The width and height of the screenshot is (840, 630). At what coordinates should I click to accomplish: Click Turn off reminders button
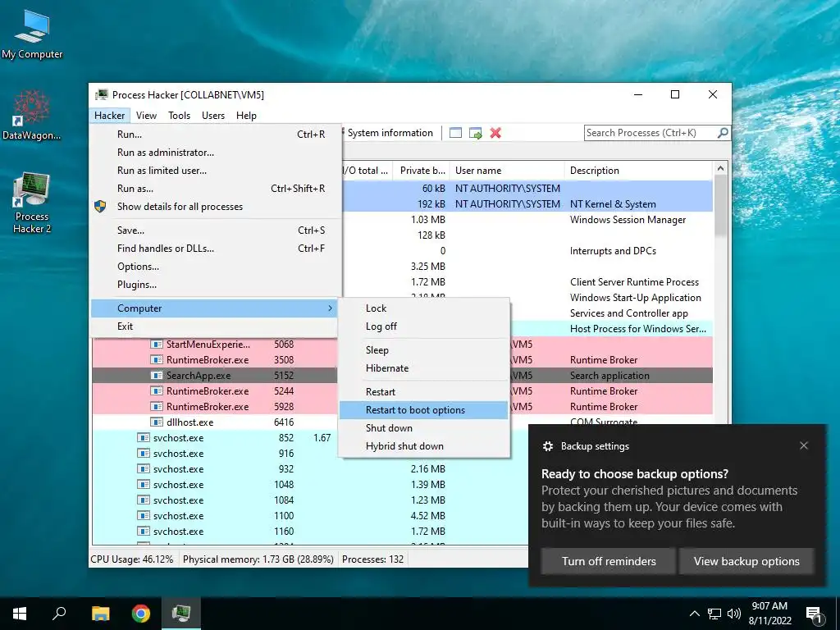point(609,561)
